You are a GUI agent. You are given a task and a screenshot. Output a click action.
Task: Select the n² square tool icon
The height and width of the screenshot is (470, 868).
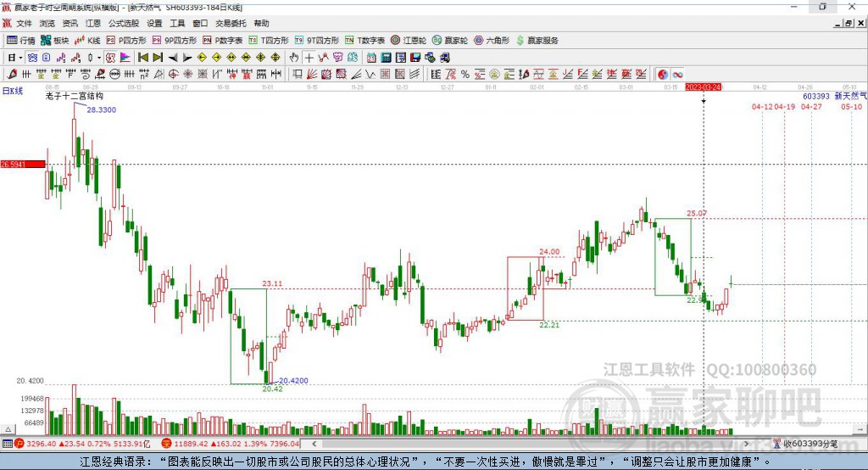coord(144,75)
